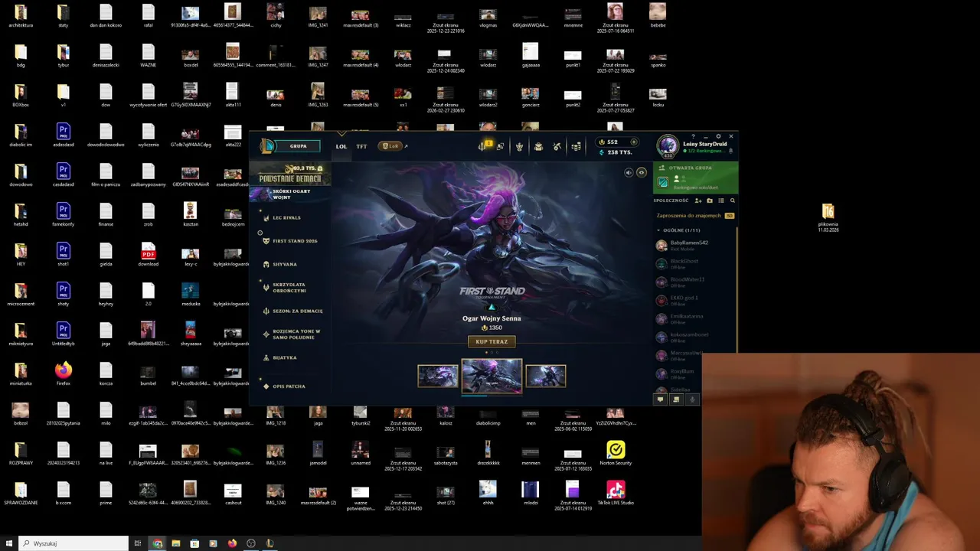This screenshot has height=551, width=980.
Task: Select the center skin thumbnail in carousel
Action: tap(492, 376)
